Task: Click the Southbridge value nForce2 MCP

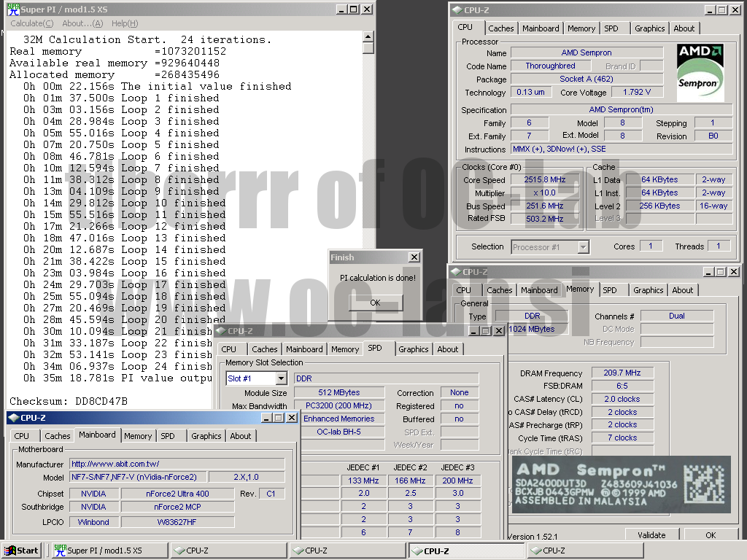Action: [178, 507]
